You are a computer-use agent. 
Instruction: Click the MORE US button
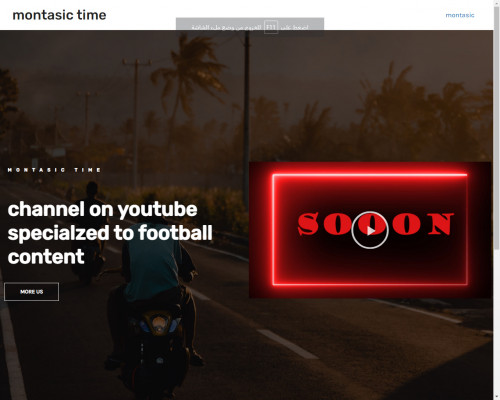click(32, 292)
